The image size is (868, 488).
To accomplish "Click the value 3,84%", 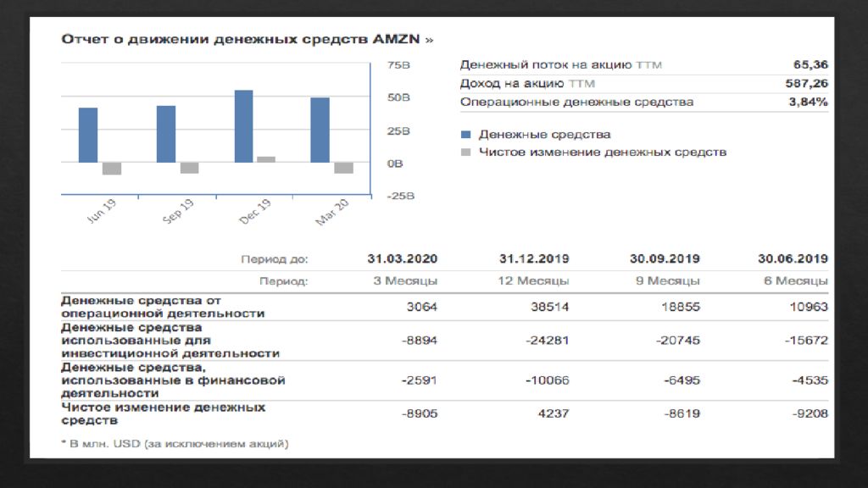I will coord(808,102).
